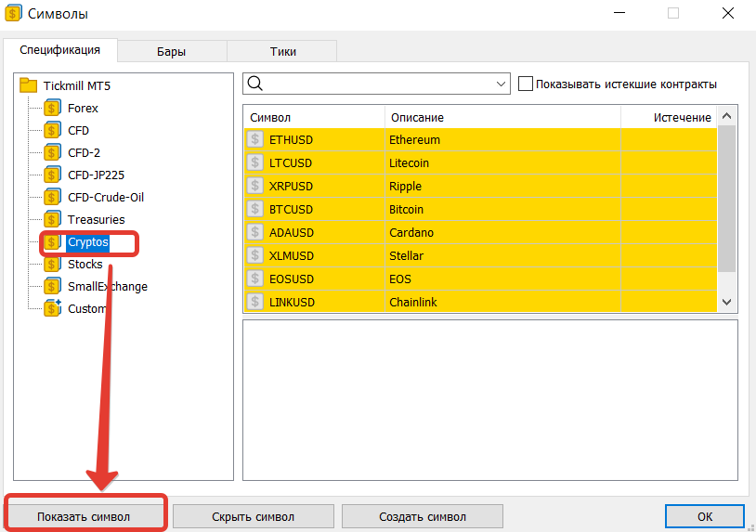Select the Forex group coin icon
The image size is (756, 532).
[52, 108]
